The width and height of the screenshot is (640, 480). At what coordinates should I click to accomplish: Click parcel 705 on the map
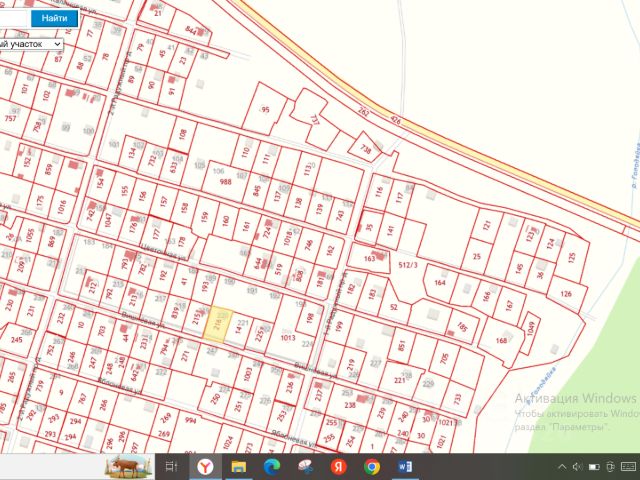[444, 358]
